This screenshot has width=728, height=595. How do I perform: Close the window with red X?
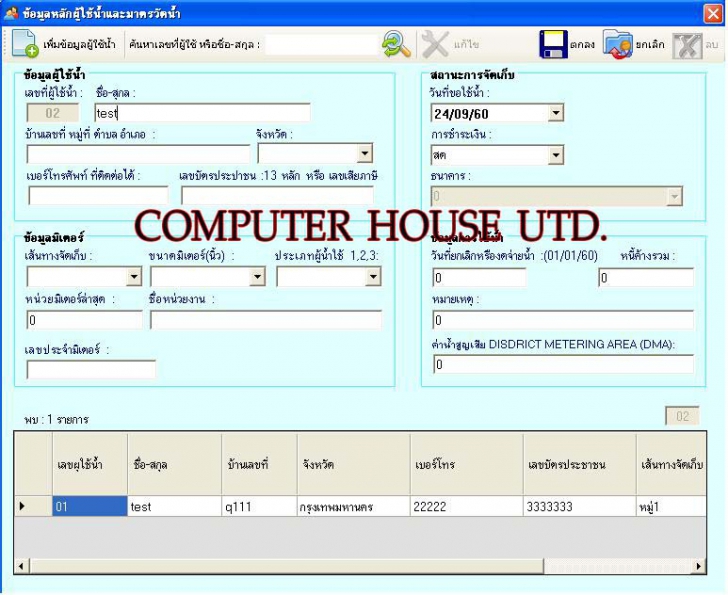pos(713,13)
